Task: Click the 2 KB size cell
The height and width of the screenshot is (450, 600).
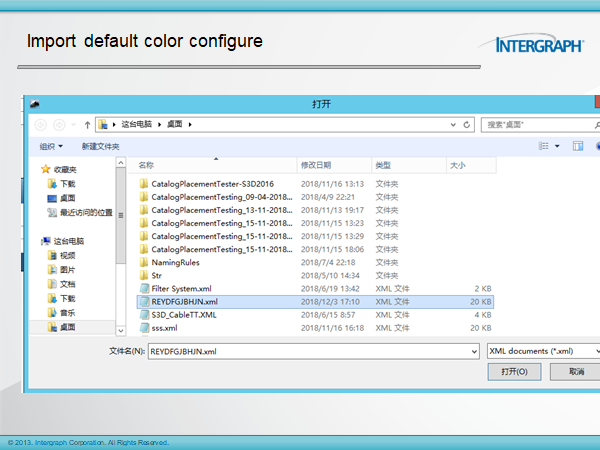Action: coord(483,289)
